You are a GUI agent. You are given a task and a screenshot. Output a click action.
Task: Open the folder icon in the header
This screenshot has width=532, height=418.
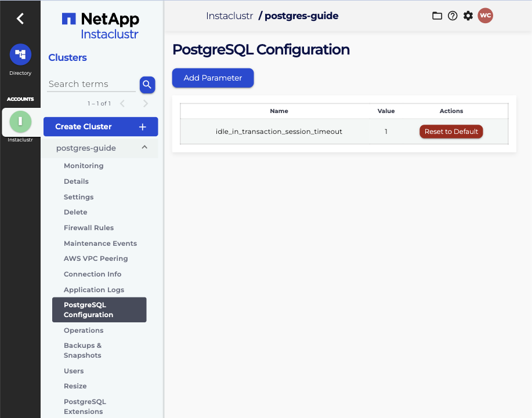tap(437, 16)
